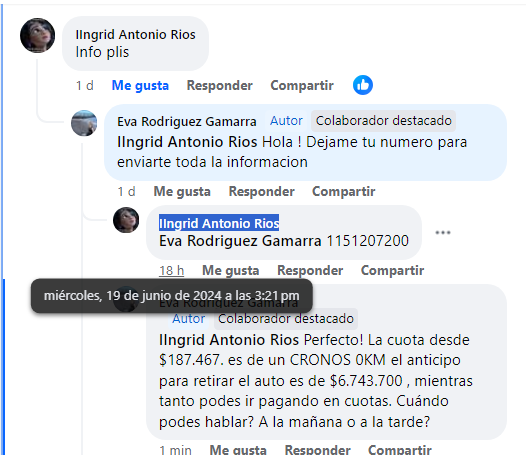Open the highlighted IIngrid Antonio Rios profile name
This screenshot has width=526, height=455.
(219, 223)
